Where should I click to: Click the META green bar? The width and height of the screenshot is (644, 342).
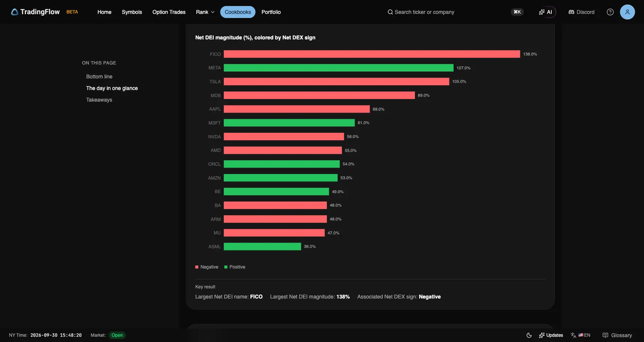pyautogui.click(x=338, y=68)
